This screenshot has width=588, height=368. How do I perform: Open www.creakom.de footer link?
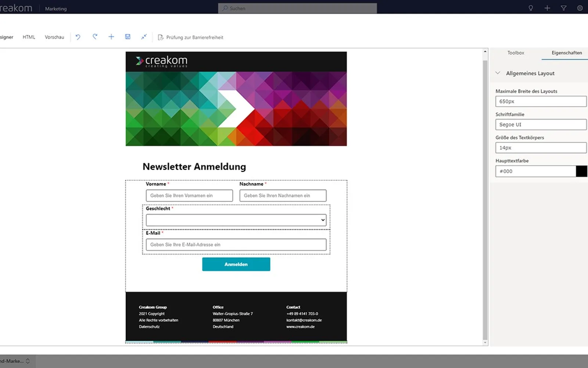pyautogui.click(x=301, y=327)
